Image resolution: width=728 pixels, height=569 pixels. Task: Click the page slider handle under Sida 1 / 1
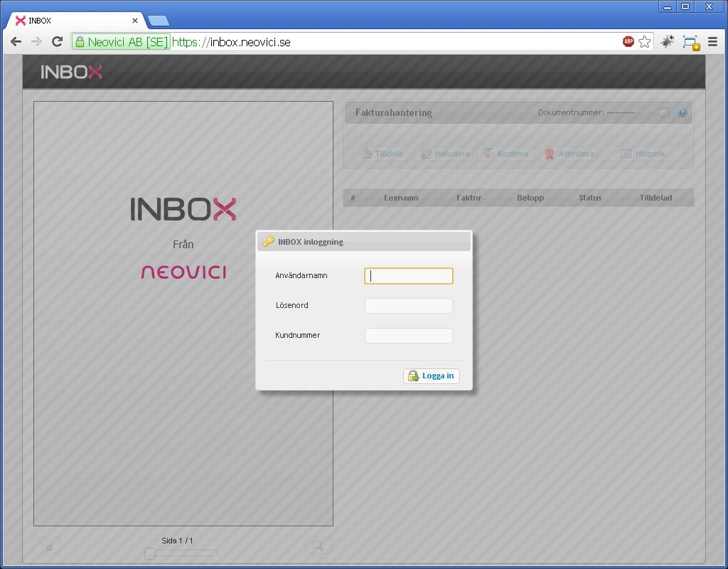(x=150, y=553)
